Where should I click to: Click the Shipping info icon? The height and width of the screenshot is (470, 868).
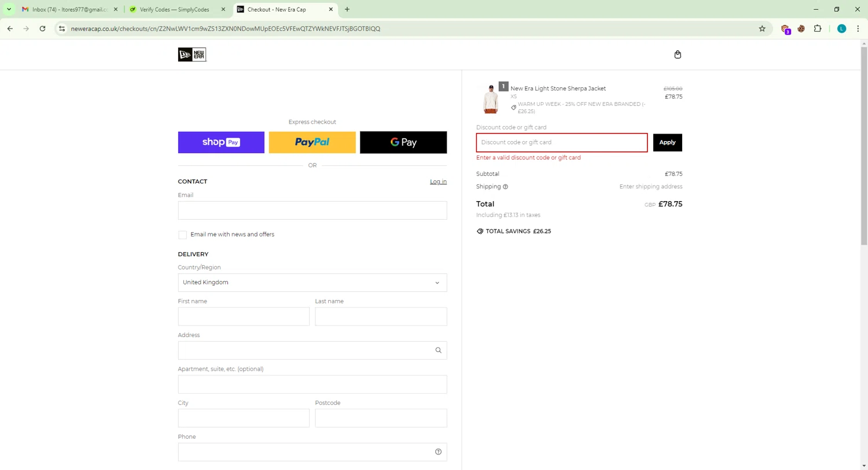505,187
